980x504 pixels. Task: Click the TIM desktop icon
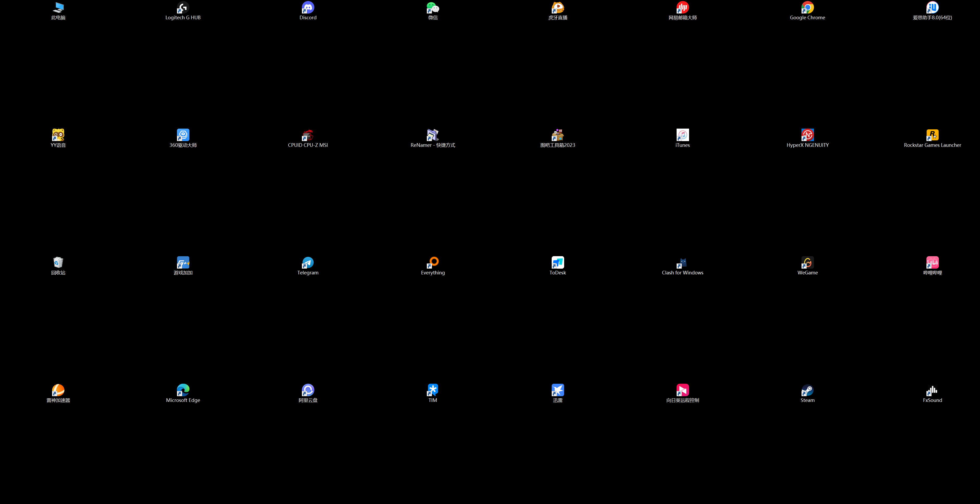tap(433, 390)
